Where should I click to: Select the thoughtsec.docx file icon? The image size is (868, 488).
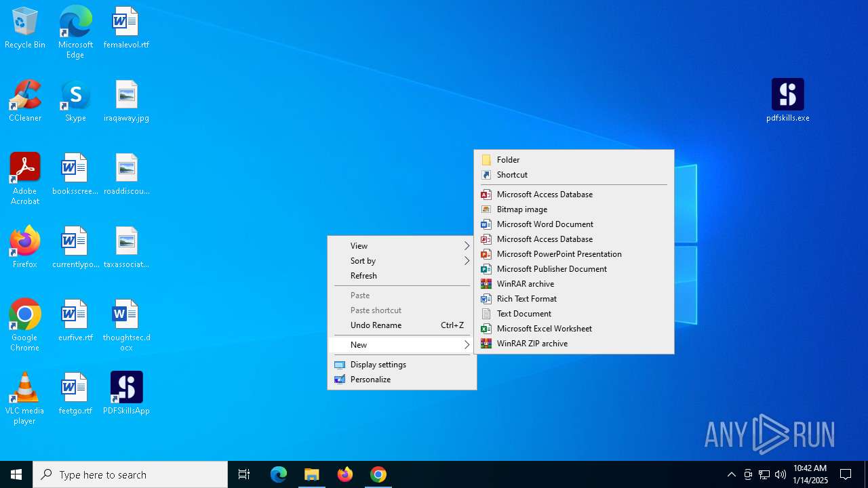click(126, 325)
